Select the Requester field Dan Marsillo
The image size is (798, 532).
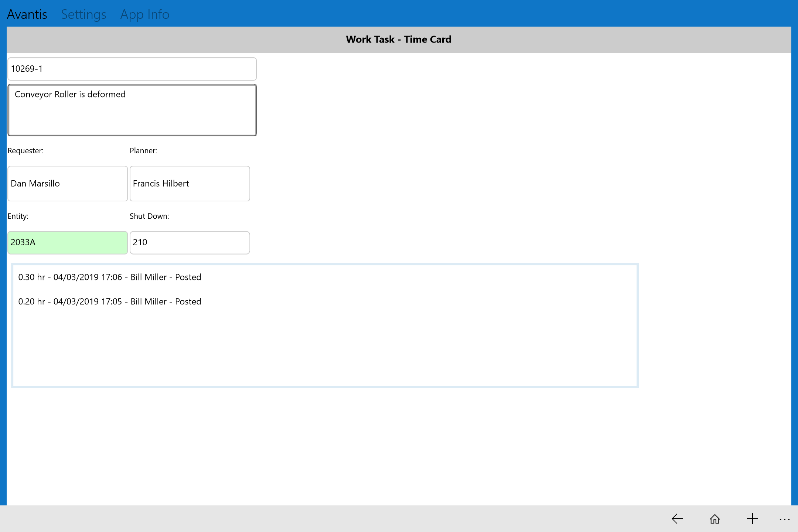click(x=68, y=184)
